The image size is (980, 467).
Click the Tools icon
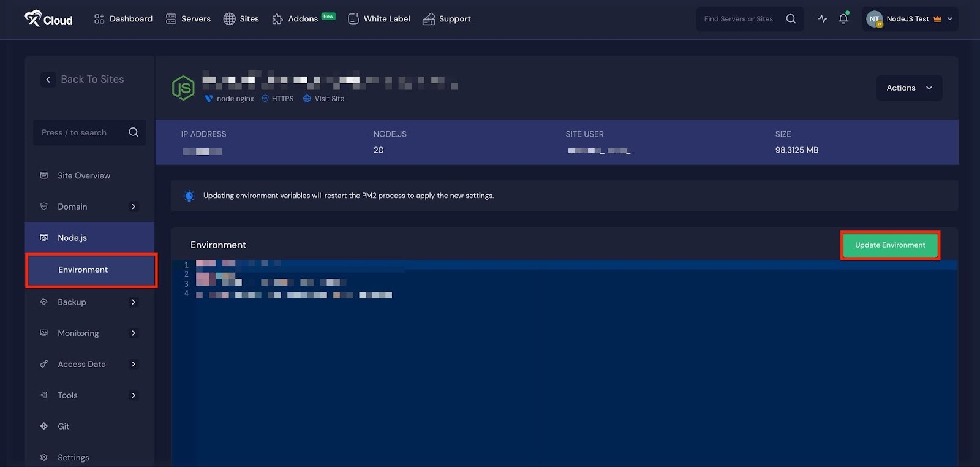pyautogui.click(x=44, y=395)
